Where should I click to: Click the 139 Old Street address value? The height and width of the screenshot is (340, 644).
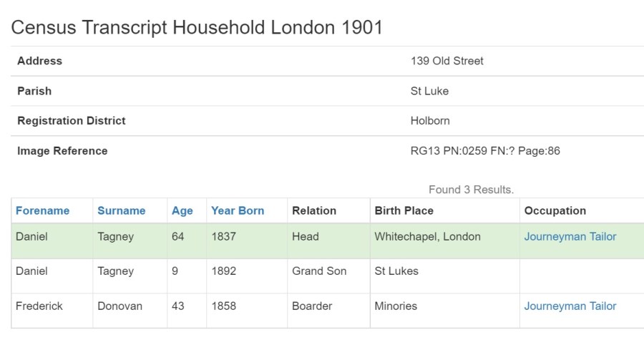pos(447,61)
